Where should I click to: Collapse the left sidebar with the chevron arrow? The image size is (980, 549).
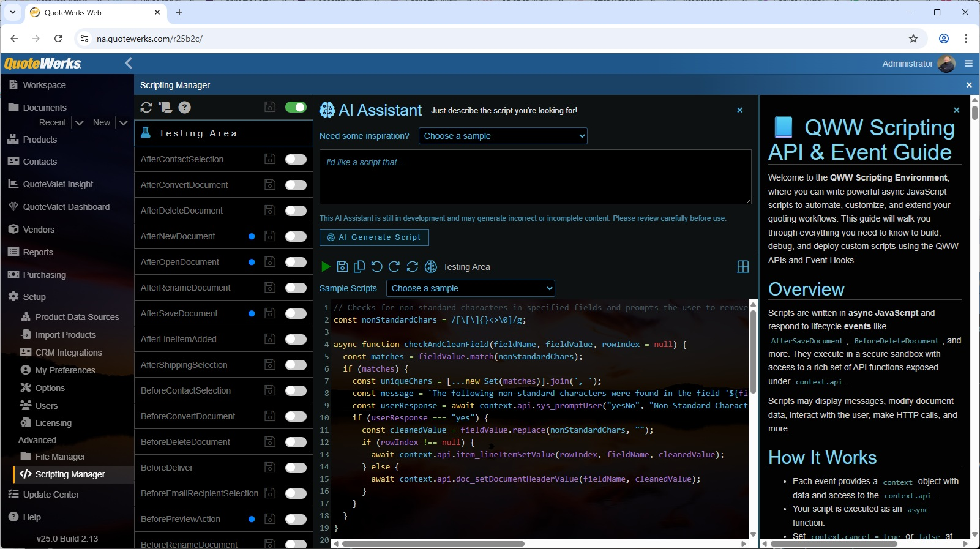[x=129, y=63]
